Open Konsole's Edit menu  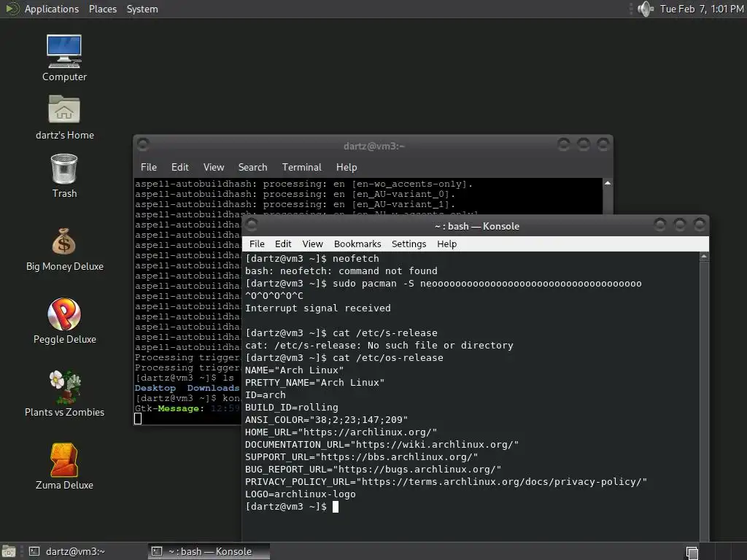(x=283, y=244)
